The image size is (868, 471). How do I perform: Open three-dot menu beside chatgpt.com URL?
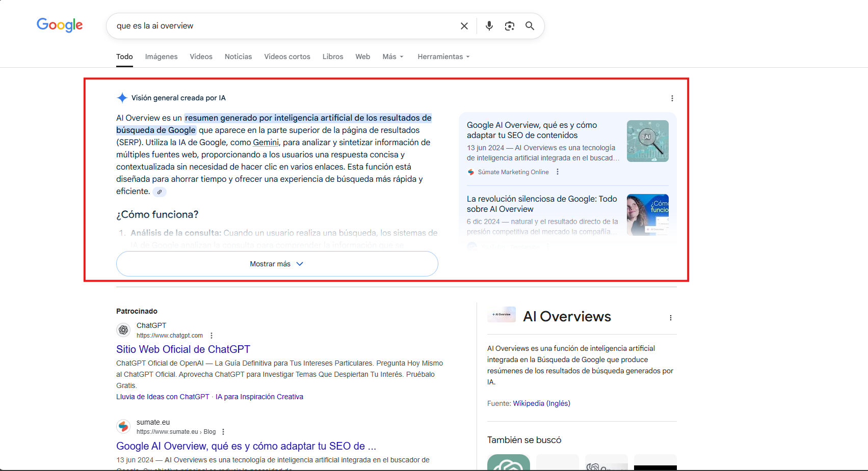coord(212,336)
